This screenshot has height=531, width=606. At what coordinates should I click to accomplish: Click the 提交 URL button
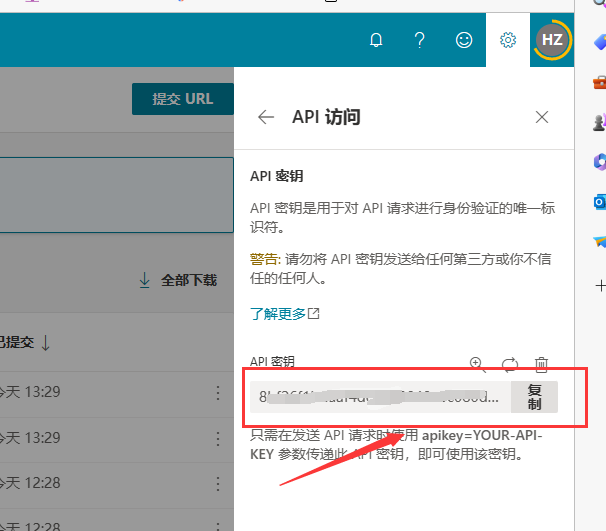pos(183,99)
